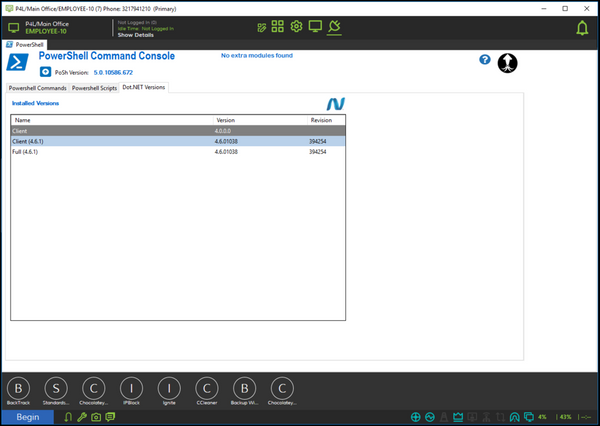Image resolution: width=600 pixels, height=426 pixels.
Task: Sort by the Name column header
Action: 112,120
